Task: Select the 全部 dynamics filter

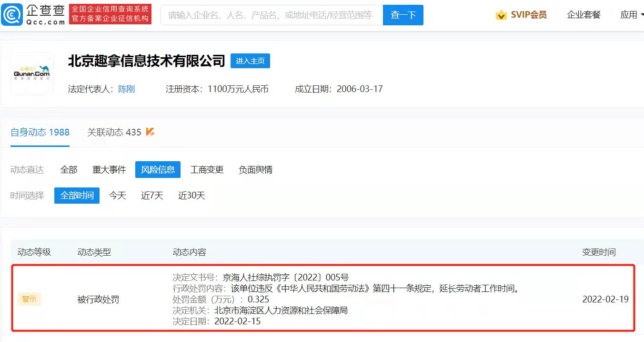Action: [x=69, y=170]
